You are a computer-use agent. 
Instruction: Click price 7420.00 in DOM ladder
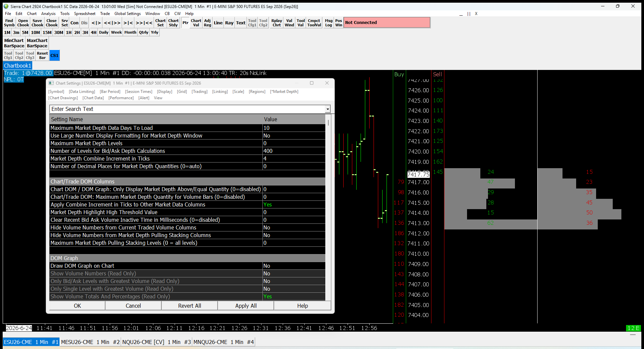point(418,152)
